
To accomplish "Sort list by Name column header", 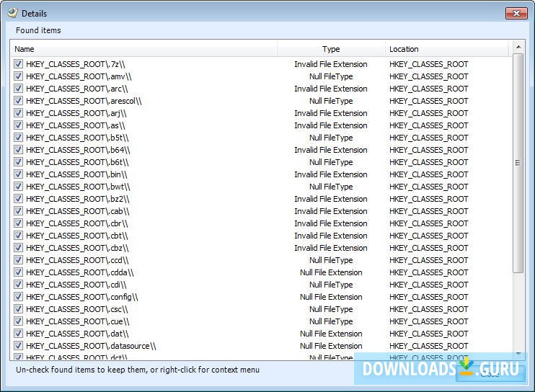I will coord(143,49).
